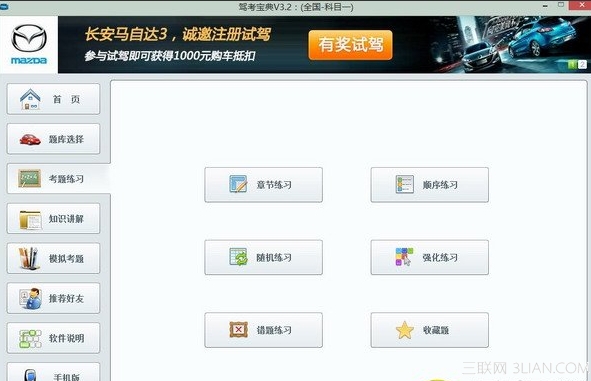Open 错题练习 wrong-answer practice
Image resolution: width=591 pixels, height=381 pixels.
pos(263,330)
